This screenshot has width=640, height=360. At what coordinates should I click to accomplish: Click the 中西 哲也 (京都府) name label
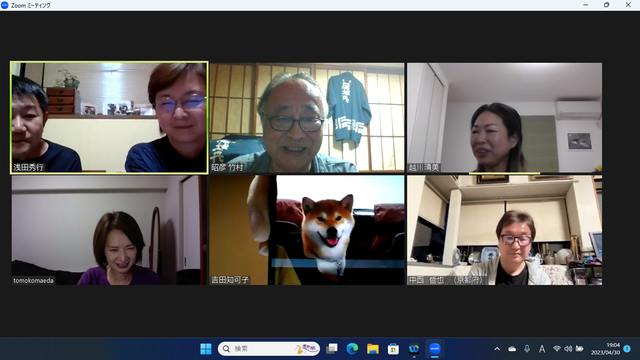tap(447, 280)
